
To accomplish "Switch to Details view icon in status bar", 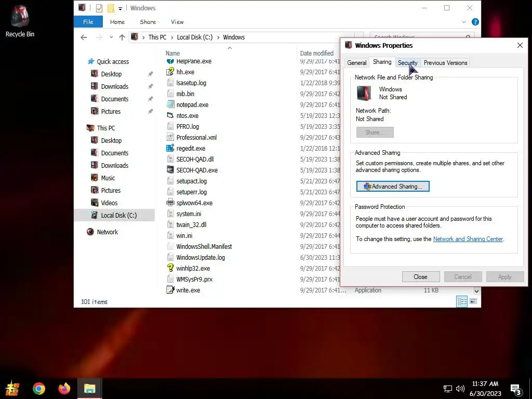I will pos(462,301).
